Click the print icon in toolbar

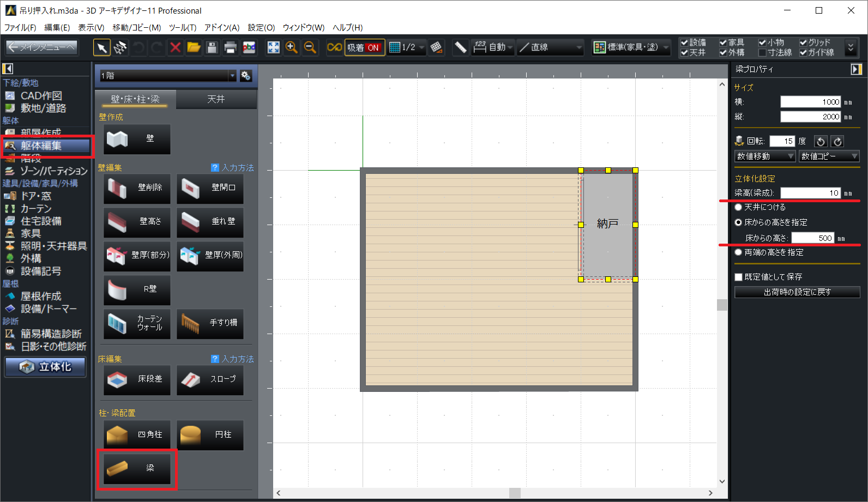230,48
